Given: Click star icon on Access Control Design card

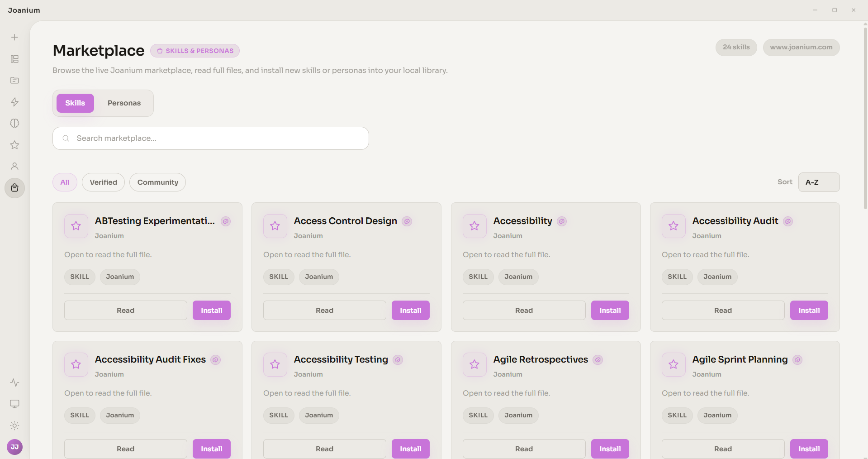Looking at the screenshot, I should [275, 226].
